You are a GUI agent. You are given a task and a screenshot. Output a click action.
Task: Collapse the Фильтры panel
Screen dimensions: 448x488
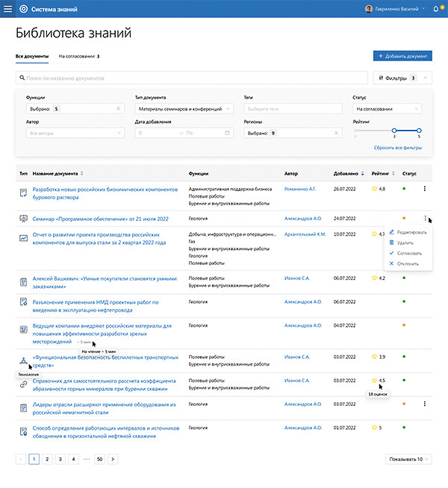point(426,78)
